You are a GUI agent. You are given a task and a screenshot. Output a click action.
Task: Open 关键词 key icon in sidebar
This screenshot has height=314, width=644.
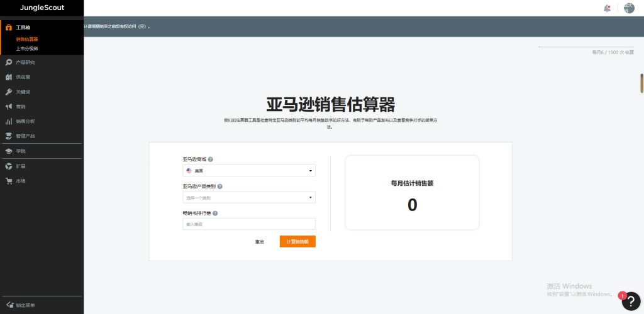click(9, 92)
